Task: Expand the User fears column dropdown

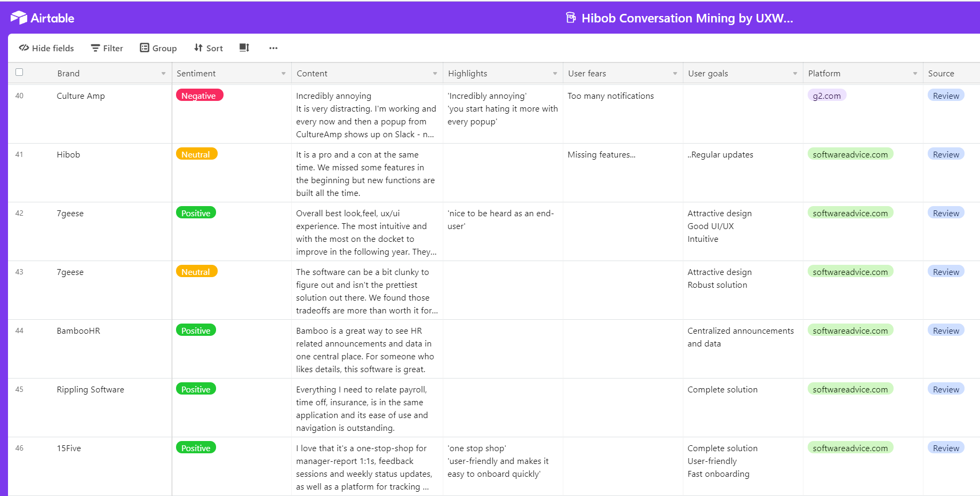Action: [675, 74]
